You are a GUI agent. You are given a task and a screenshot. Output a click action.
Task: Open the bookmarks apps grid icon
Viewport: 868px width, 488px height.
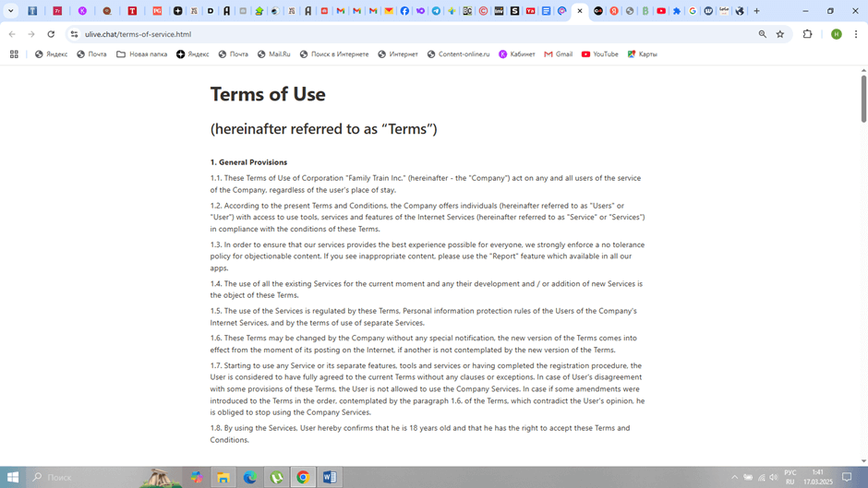click(x=14, y=54)
